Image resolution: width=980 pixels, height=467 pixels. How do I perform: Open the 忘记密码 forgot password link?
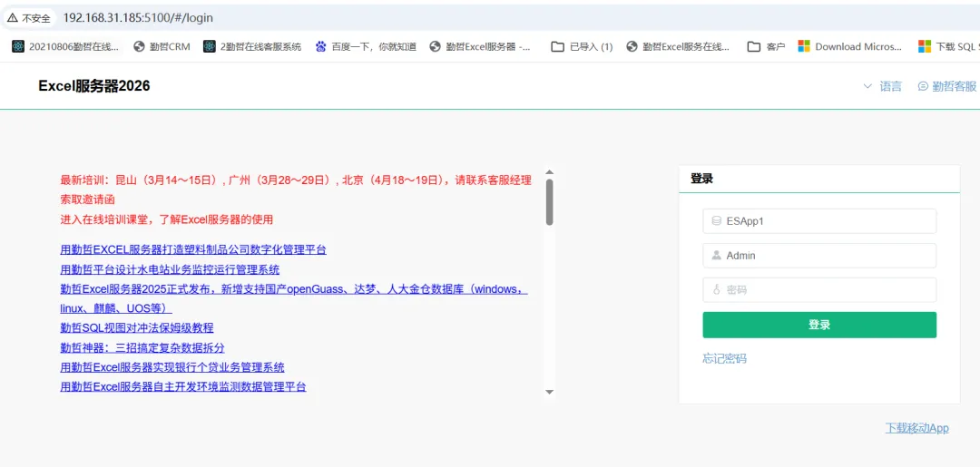tap(724, 358)
